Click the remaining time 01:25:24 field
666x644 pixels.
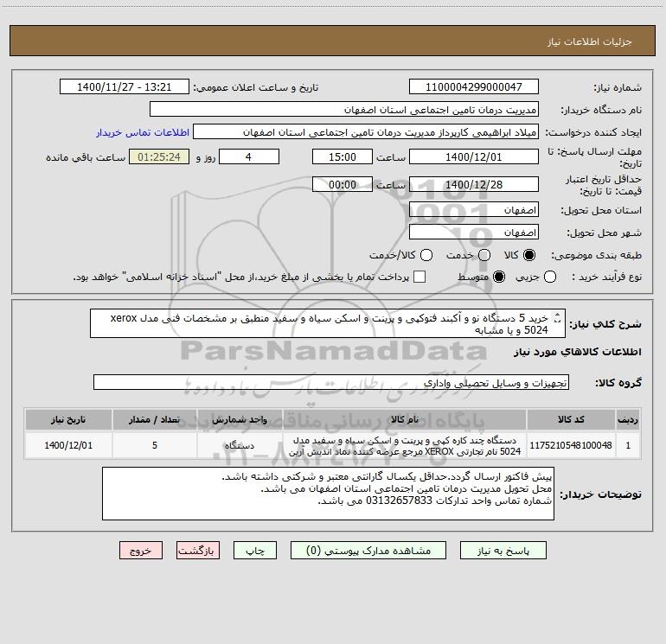[159, 156]
